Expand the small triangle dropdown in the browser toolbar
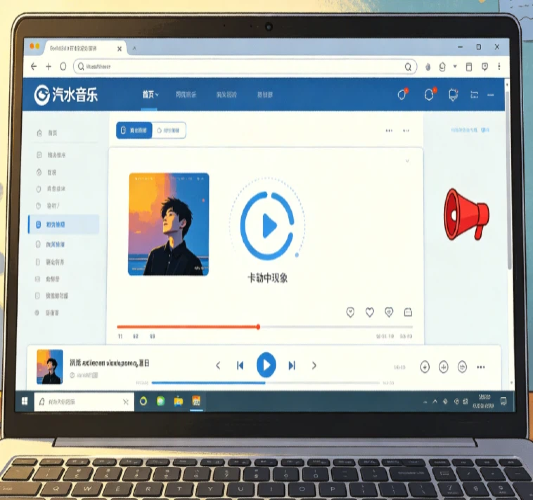The width and height of the screenshot is (533, 500). (x=455, y=67)
